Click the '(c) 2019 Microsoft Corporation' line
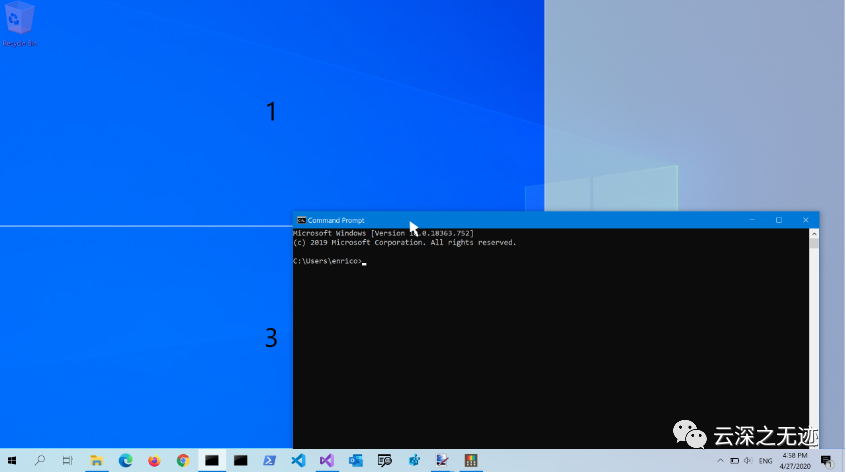The image size is (846, 474). tap(405, 243)
